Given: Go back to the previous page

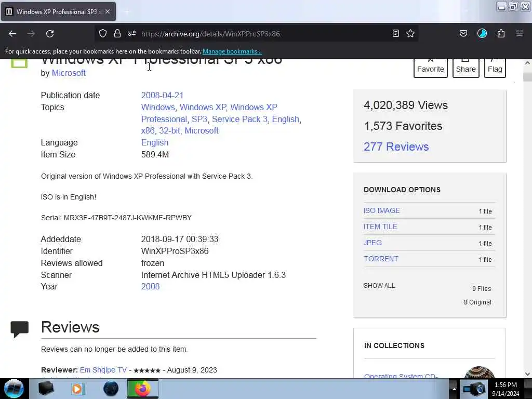Looking at the screenshot, I should [12, 34].
